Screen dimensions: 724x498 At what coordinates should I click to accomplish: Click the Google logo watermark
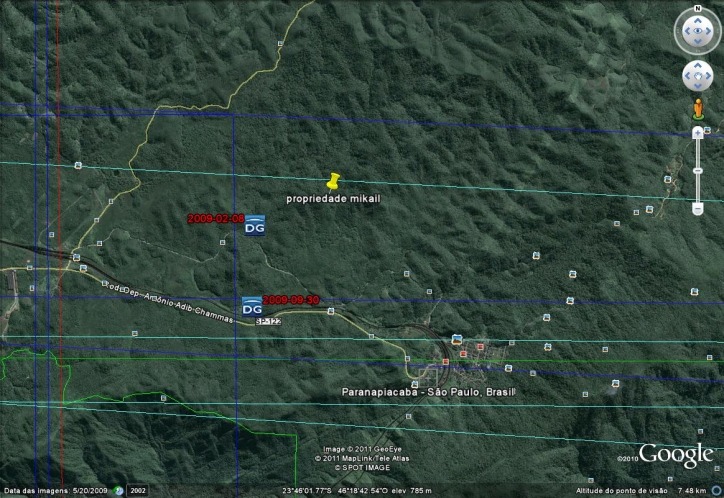tap(676, 455)
